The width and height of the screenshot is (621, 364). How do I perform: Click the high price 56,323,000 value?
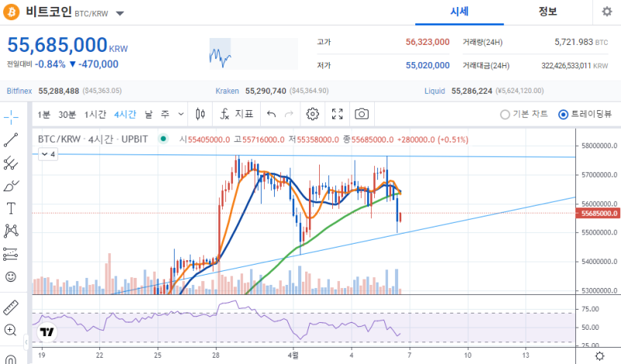[x=428, y=42]
